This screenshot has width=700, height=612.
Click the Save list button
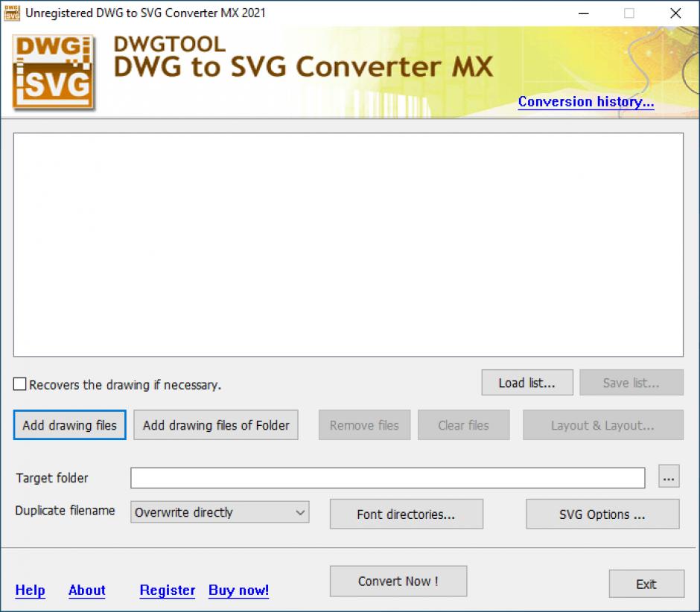click(x=631, y=383)
